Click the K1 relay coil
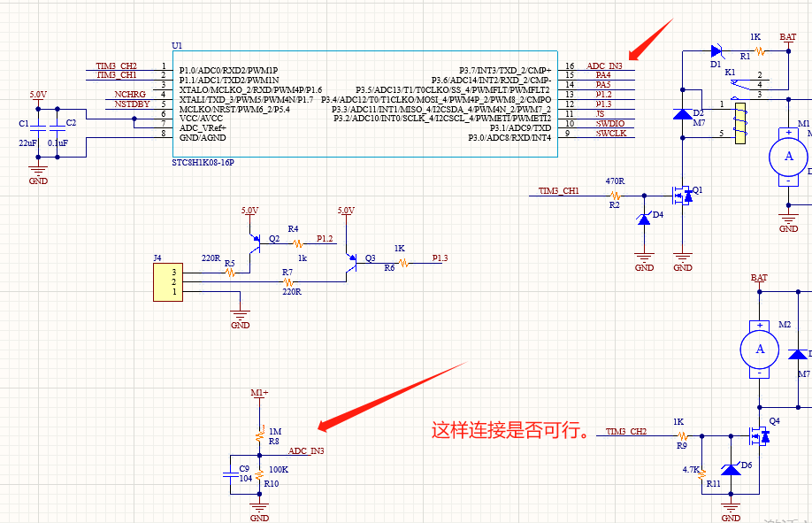This screenshot has height=523, width=812. click(740, 123)
